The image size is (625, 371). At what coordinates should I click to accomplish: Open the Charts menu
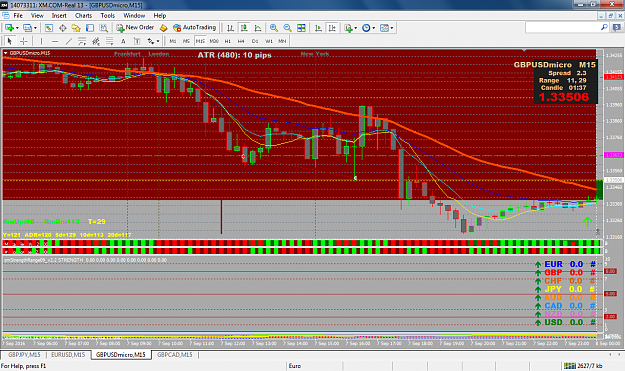pyautogui.click(x=83, y=16)
